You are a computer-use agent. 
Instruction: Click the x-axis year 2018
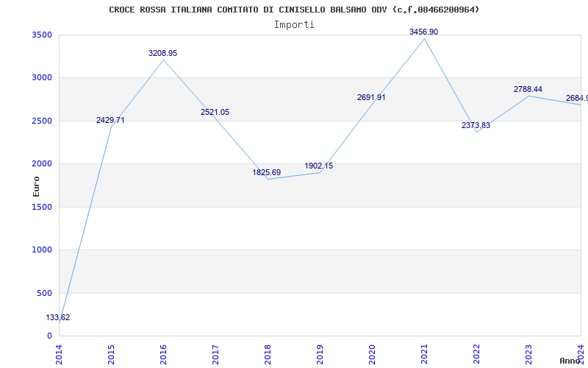click(268, 355)
